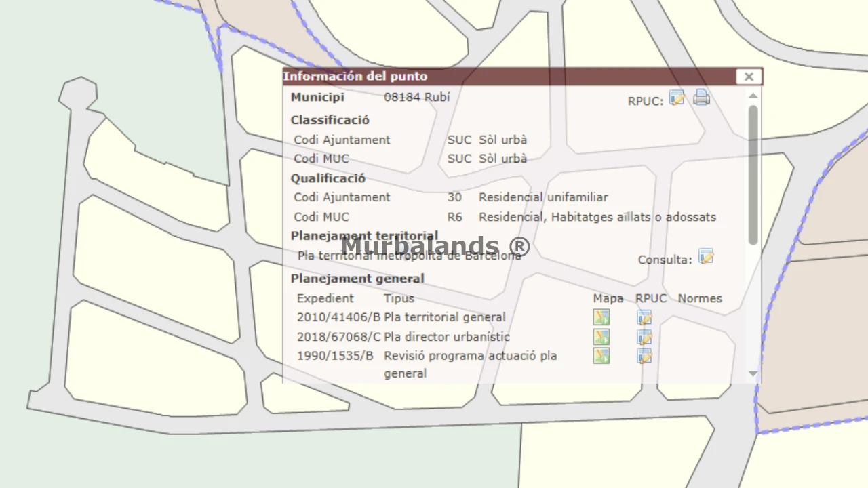Screen dimensions: 868x488
Task: Open the Consulta icon for Planejament territorial
Action: [x=706, y=257]
